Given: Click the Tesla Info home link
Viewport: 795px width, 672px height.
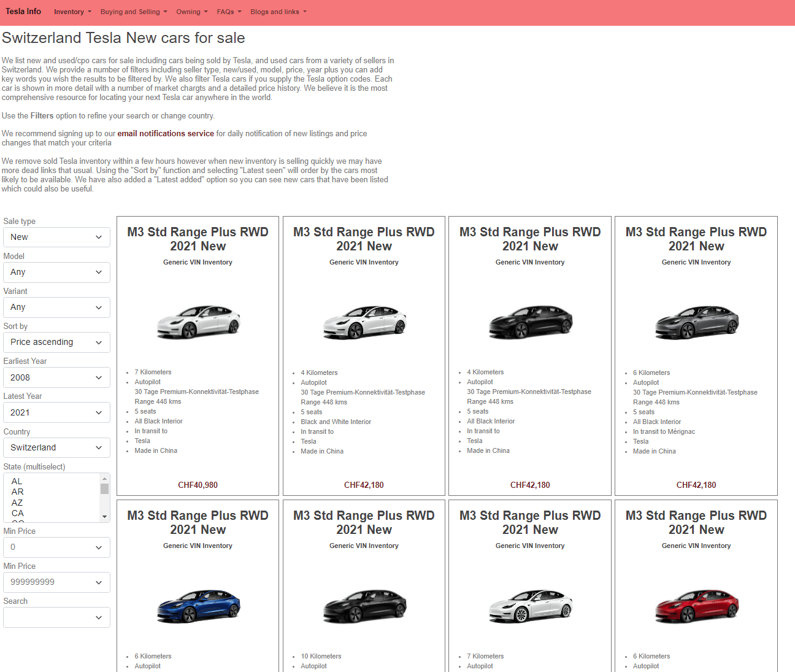Looking at the screenshot, I should [x=23, y=11].
